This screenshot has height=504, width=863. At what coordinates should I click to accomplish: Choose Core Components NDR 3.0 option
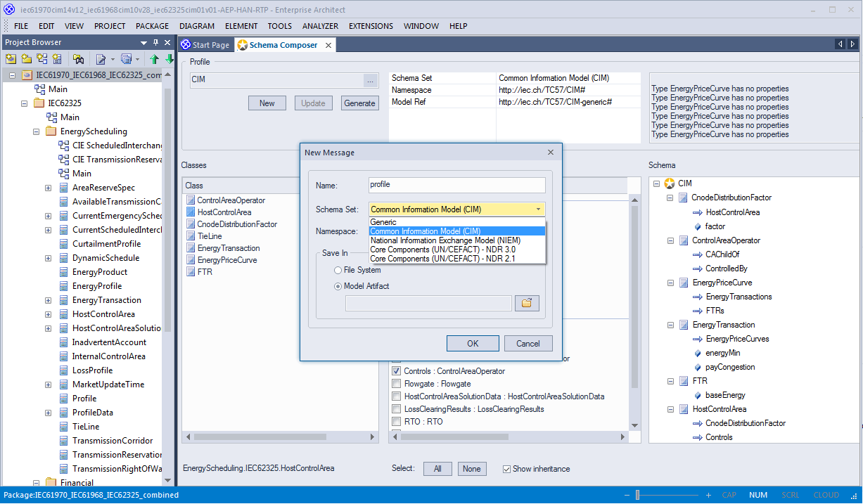(x=457, y=250)
